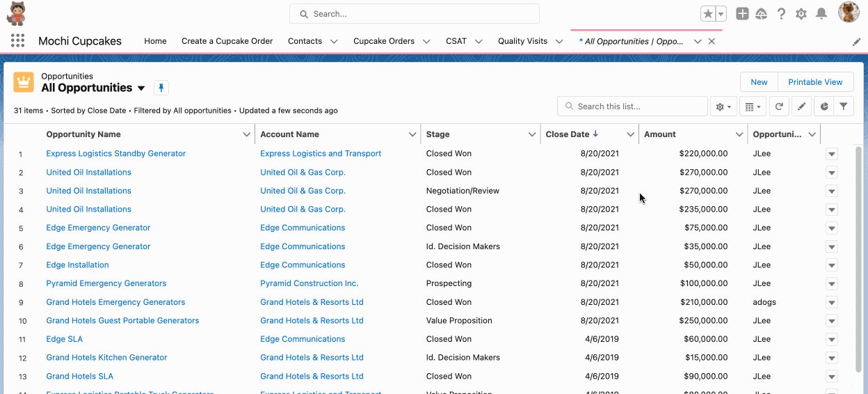Click the Opportunities crown icon

(24, 82)
